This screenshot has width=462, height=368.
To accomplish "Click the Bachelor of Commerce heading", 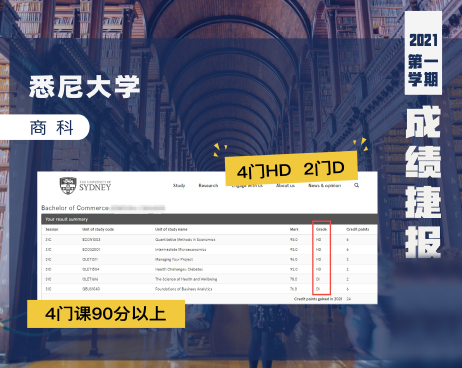I will [x=75, y=208].
